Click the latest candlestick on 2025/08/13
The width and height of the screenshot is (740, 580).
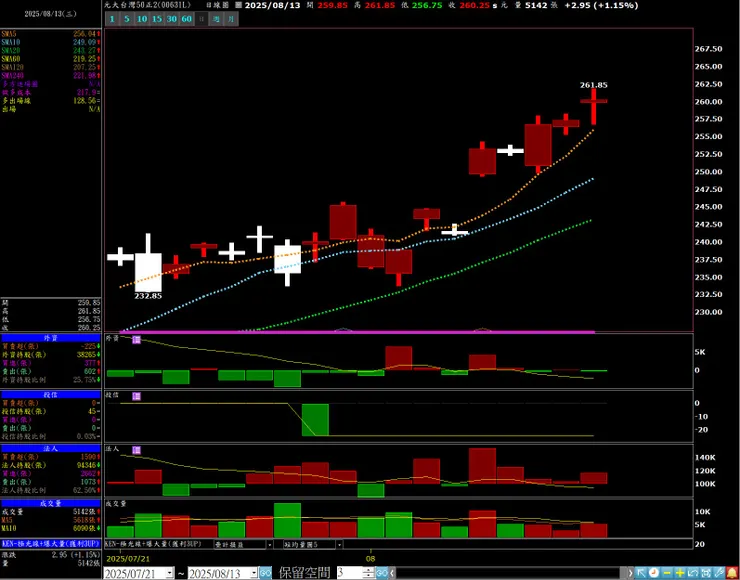(x=594, y=106)
